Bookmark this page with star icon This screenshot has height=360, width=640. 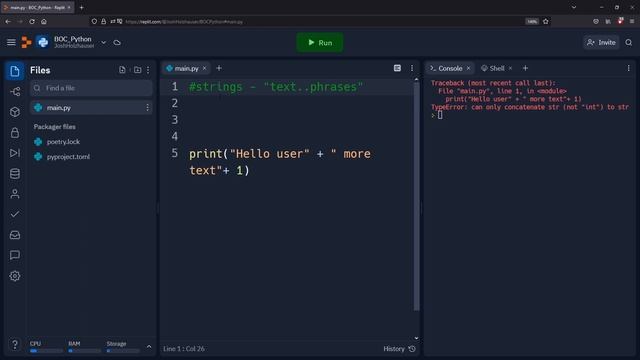(546, 21)
